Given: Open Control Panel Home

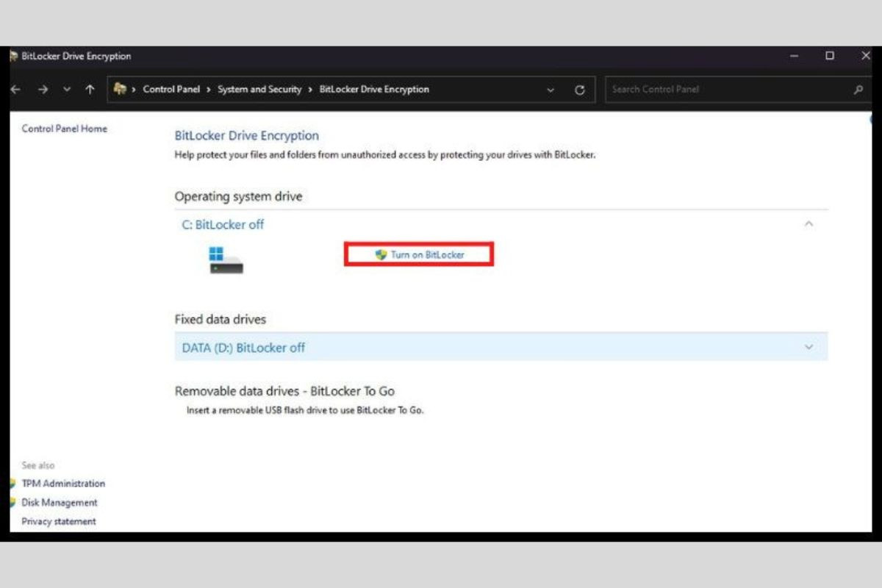Looking at the screenshot, I should click(65, 129).
